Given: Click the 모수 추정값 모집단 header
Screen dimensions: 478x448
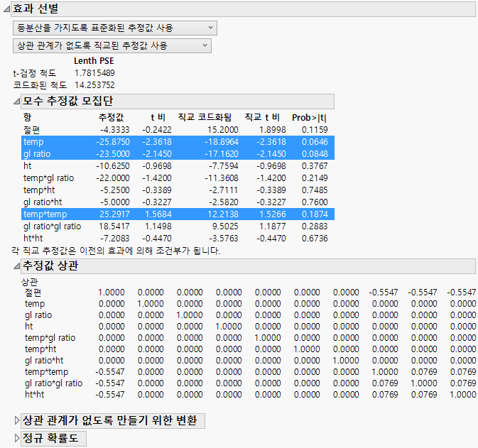Looking at the screenshot, I should [x=178, y=102].
